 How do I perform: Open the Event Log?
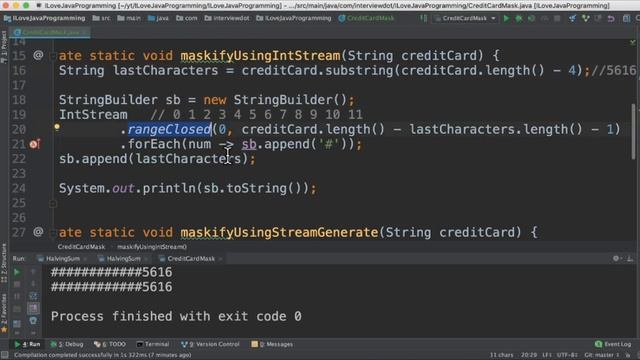pyautogui.click(x=613, y=344)
